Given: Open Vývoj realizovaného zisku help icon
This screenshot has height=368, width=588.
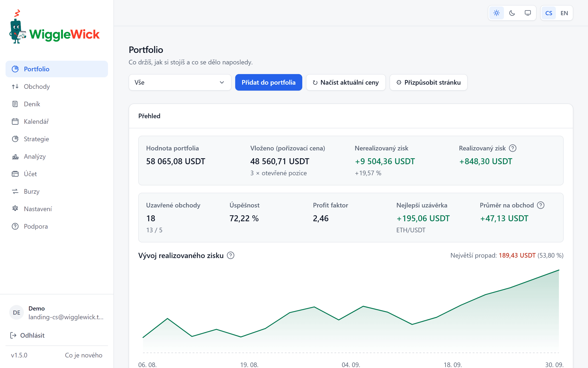Looking at the screenshot, I should pyautogui.click(x=230, y=256).
